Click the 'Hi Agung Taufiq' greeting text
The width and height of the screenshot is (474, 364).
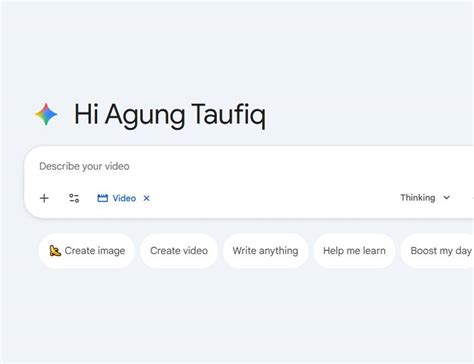pyautogui.click(x=170, y=115)
